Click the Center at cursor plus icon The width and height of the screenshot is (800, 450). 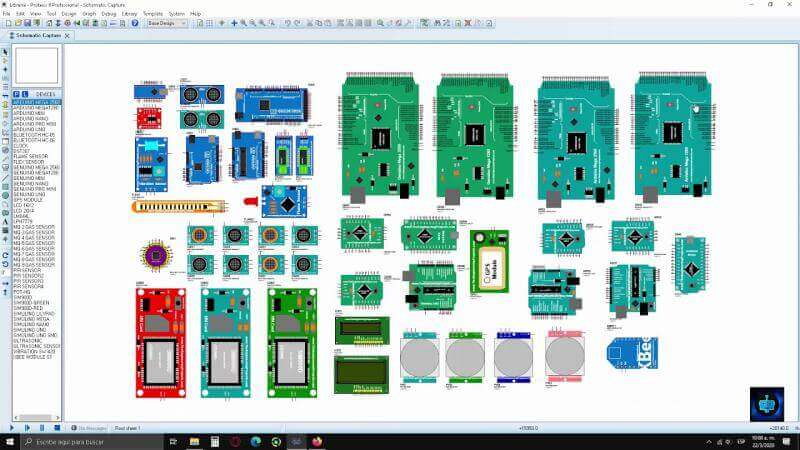pyautogui.click(x=234, y=23)
